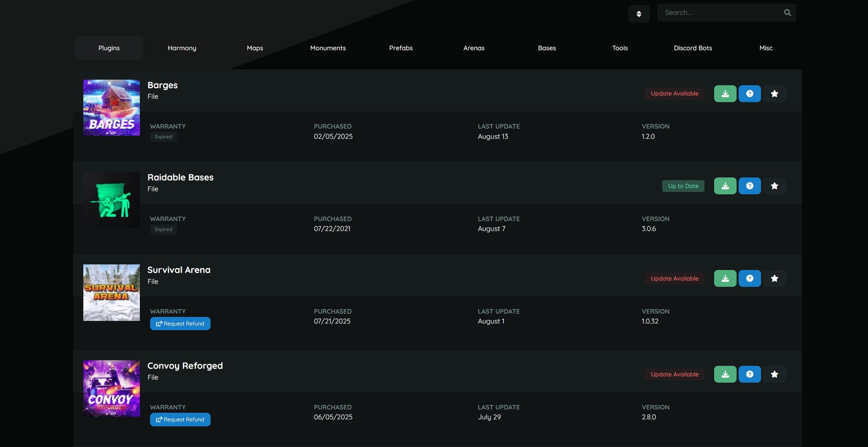Click the last update date August 7

(492, 229)
